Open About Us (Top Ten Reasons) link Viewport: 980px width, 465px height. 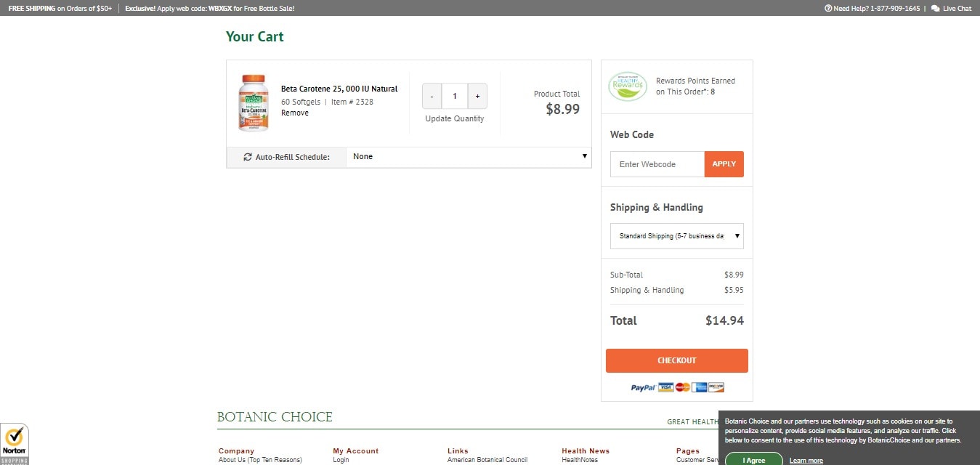260,460
